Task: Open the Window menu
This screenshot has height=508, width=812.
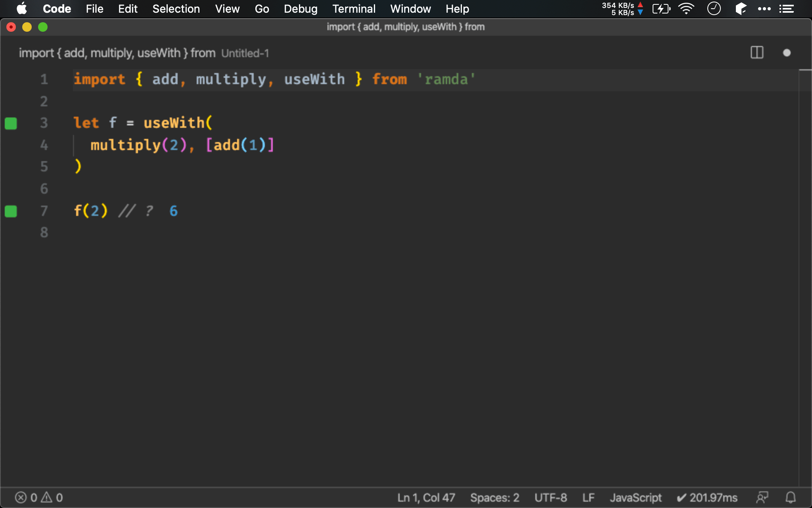Action: [410, 9]
